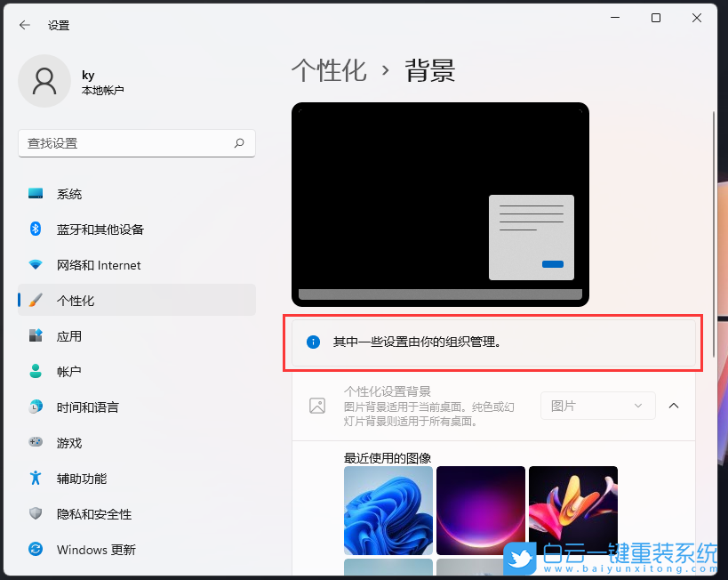Select the blue abstract flower wallpaper thumbnail
Screen dimensions: 728x580
tap(388, 511)
